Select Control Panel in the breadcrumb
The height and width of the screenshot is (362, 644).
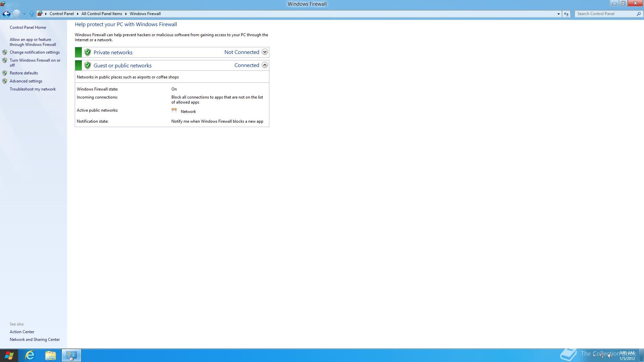coord(62,14)
